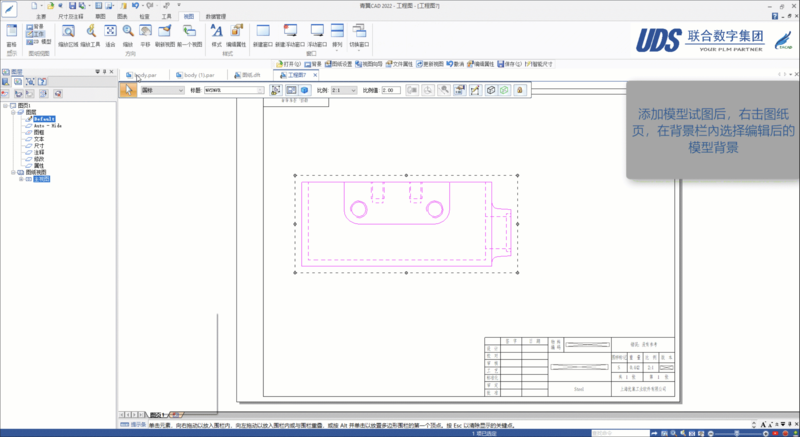The width and height of the screenshot is (800, 437).
Task: Click the selection arrow tool icon
Action: [128, 90]
